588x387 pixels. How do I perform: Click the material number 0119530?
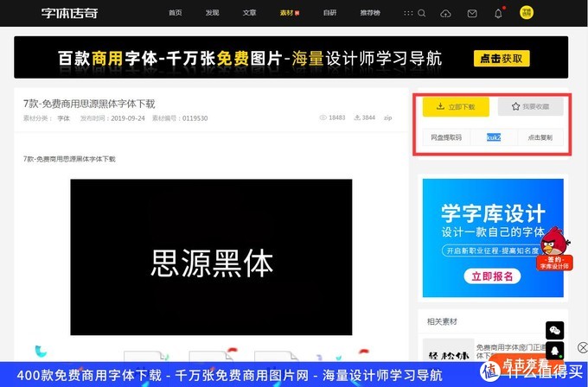tap(195, 118)
